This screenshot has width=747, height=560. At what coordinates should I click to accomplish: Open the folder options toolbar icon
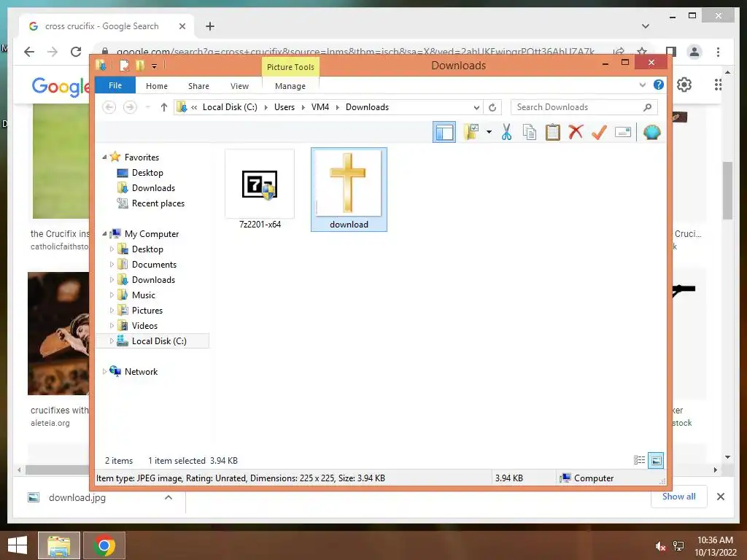click(471, 132)
